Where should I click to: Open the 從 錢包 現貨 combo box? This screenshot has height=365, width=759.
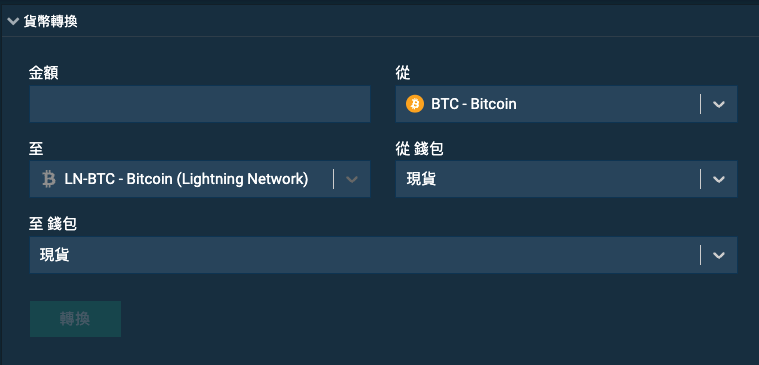pyautogui.click(x=566, y=179)
